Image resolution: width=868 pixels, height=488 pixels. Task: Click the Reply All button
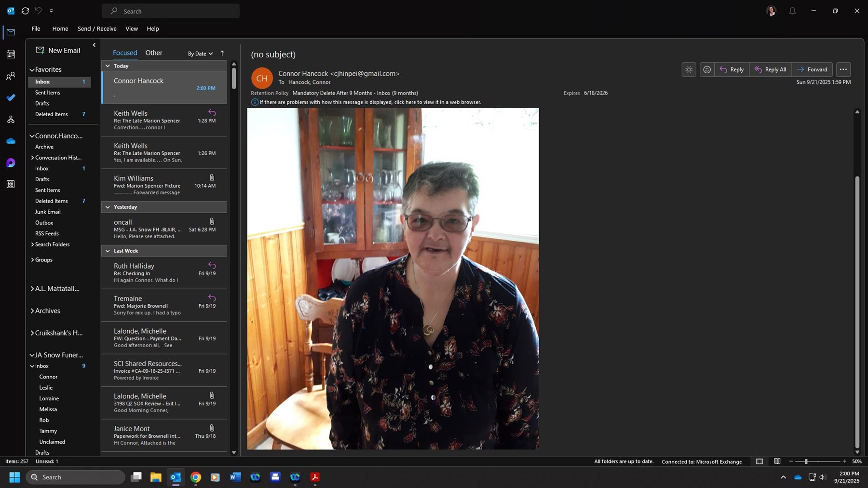point(770,69)
